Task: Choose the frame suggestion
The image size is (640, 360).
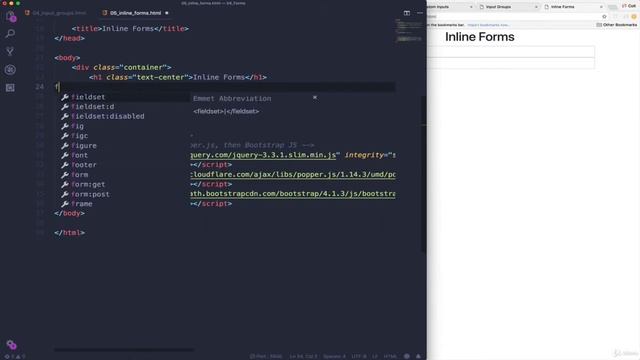Action: coord(124,204)
